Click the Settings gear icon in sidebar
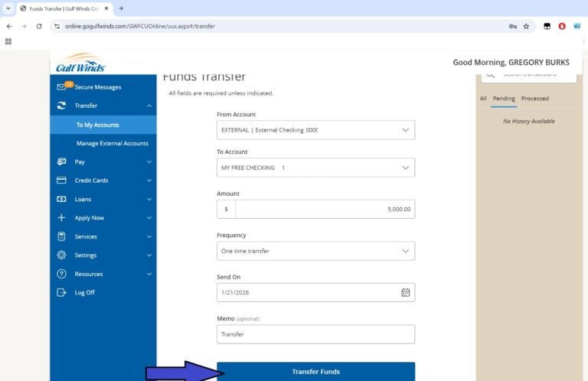Viewport: 588px width, 381px height. pyautogui.click(x=61, y=256)
